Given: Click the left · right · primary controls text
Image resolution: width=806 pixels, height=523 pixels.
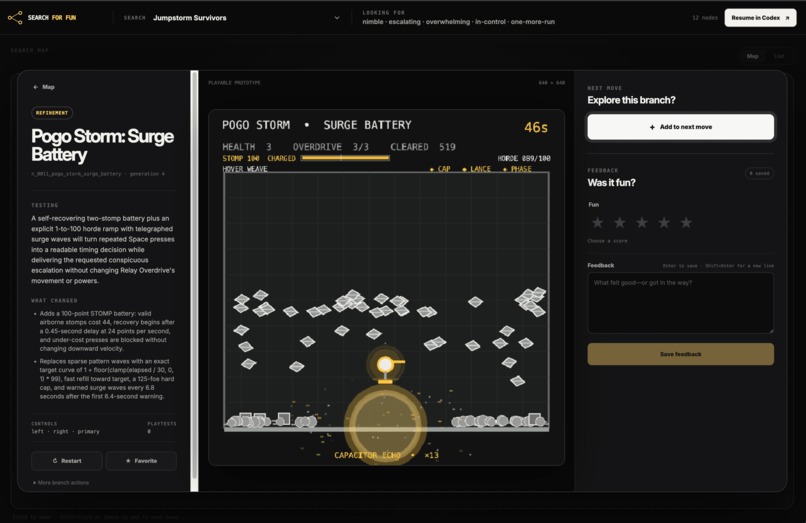Looking at the screenshot, I should coord(65,431).
